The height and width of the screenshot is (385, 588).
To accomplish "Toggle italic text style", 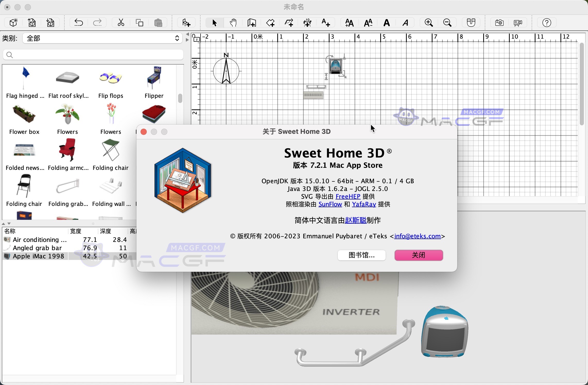I will [x=405, y=23].
